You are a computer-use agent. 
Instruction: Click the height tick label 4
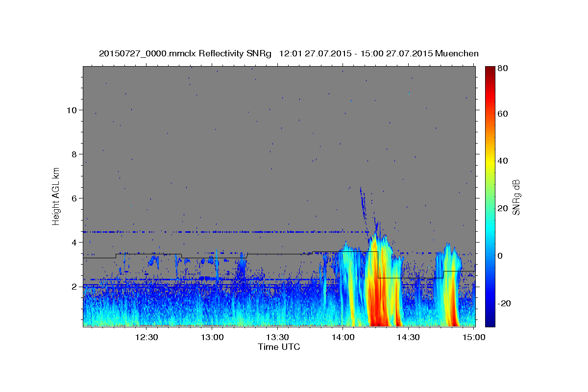pos(73,242)
